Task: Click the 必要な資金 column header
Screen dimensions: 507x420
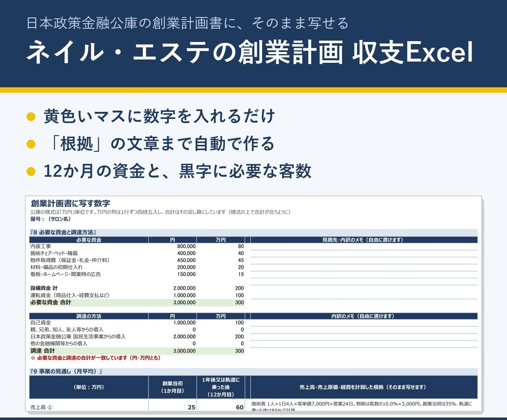Action: pos(89,240)
